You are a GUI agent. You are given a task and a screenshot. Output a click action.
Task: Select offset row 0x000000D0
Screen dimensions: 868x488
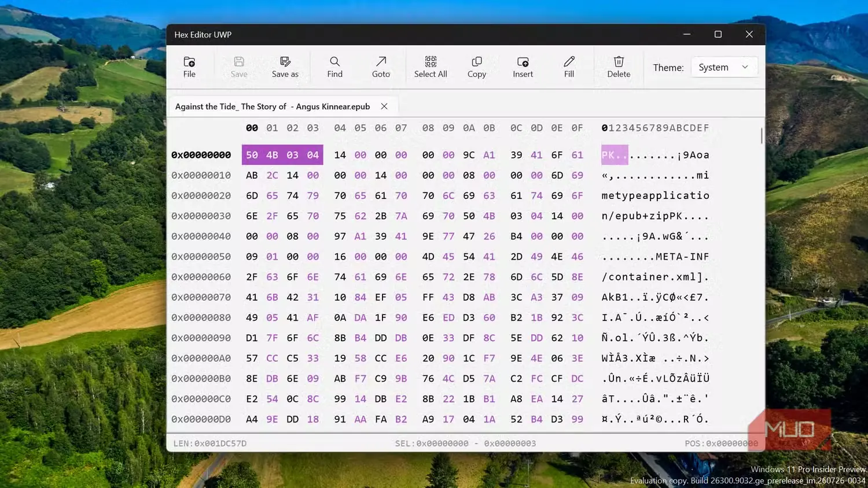point(201,419)
